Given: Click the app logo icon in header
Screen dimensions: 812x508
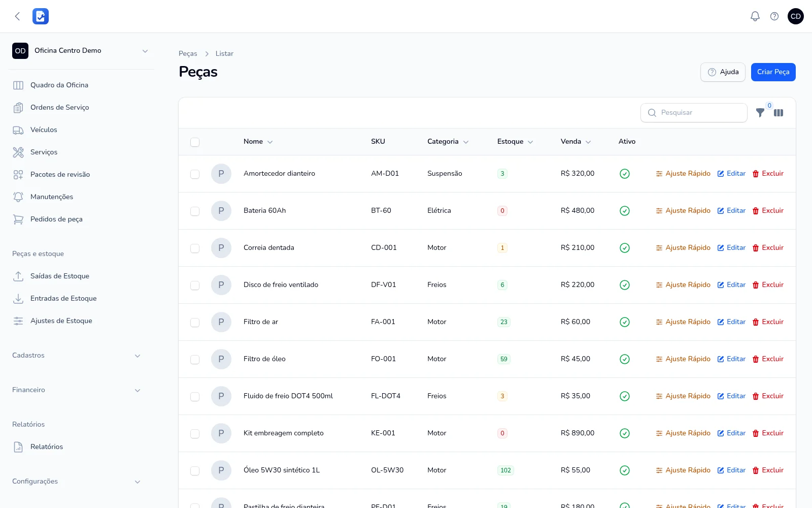Looking at the screenshot, I should coord(41,16).
